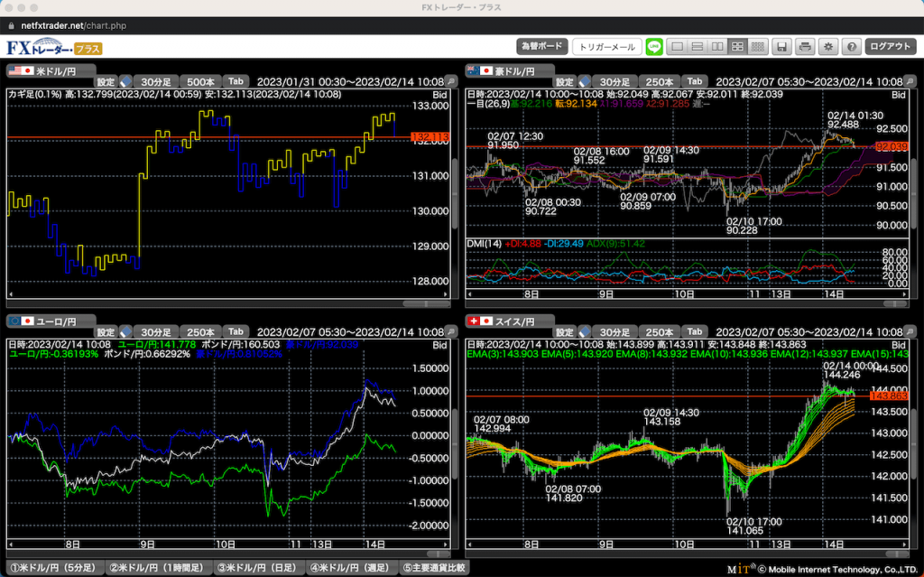Select the four-chart grid layout

click(737, 47)
